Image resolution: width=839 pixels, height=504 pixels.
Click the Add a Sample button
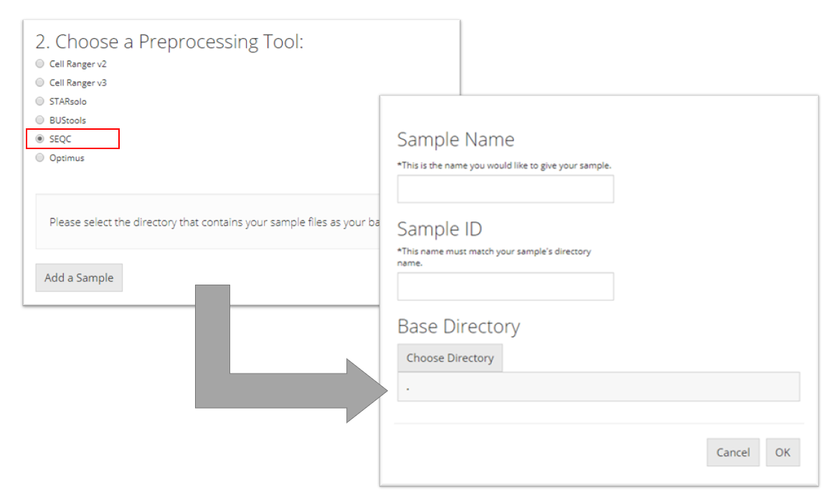point(79,278)
